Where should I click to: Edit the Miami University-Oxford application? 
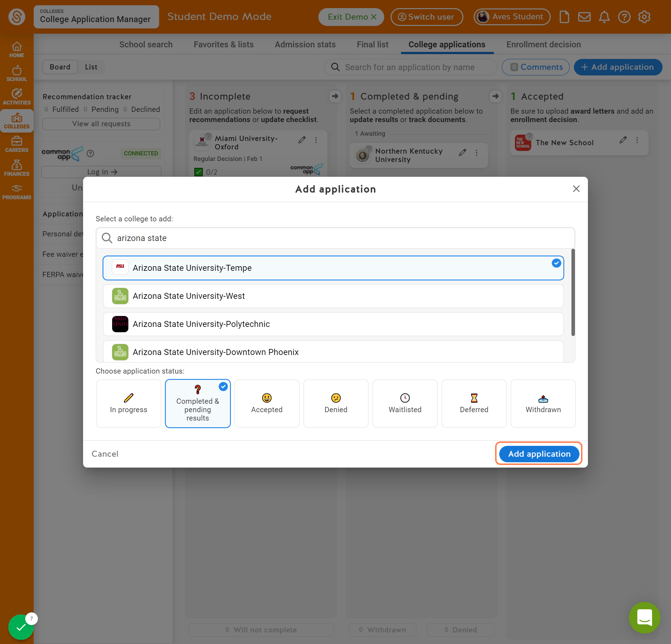(302, 140)
